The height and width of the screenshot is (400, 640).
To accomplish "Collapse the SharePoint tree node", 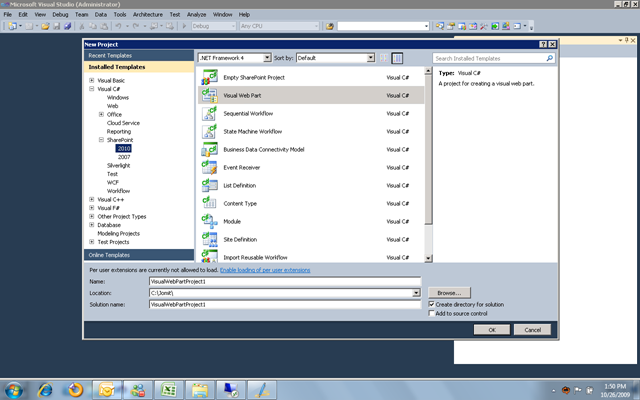I will 101,140.
